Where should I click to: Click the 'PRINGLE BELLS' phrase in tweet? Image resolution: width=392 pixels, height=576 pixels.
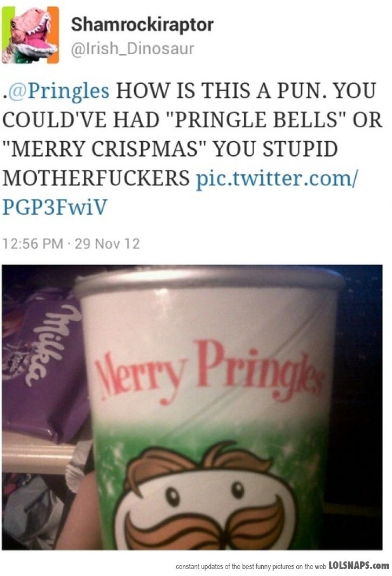coord(255,120)
